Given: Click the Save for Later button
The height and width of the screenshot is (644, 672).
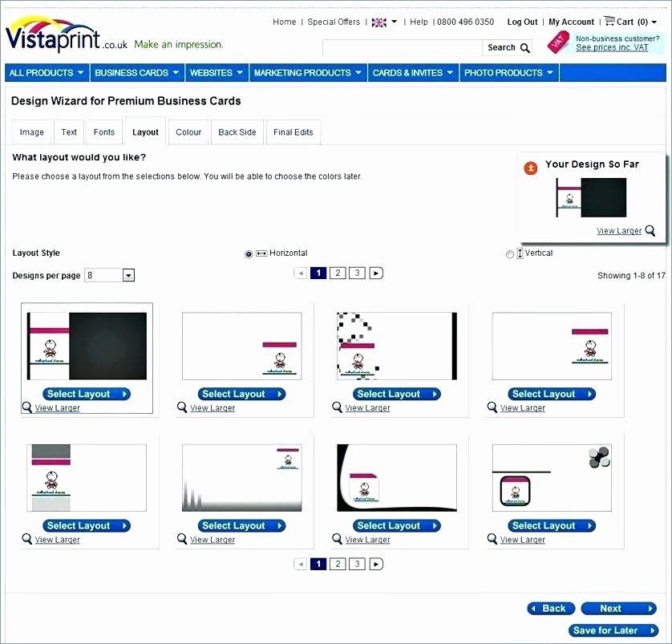Looking at the screenshot, I should point(613,630).
